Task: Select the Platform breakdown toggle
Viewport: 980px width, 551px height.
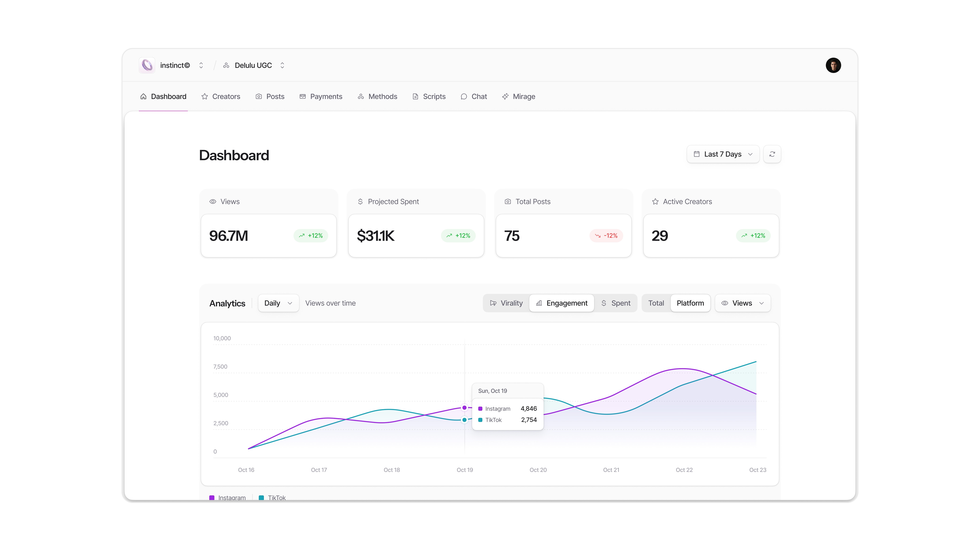Action: [x=690, y=303]
